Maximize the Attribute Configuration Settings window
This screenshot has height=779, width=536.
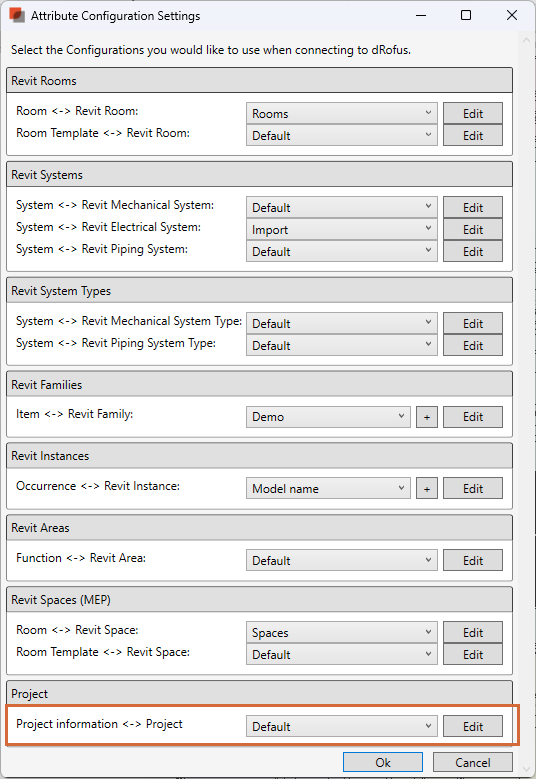[466, 15]
